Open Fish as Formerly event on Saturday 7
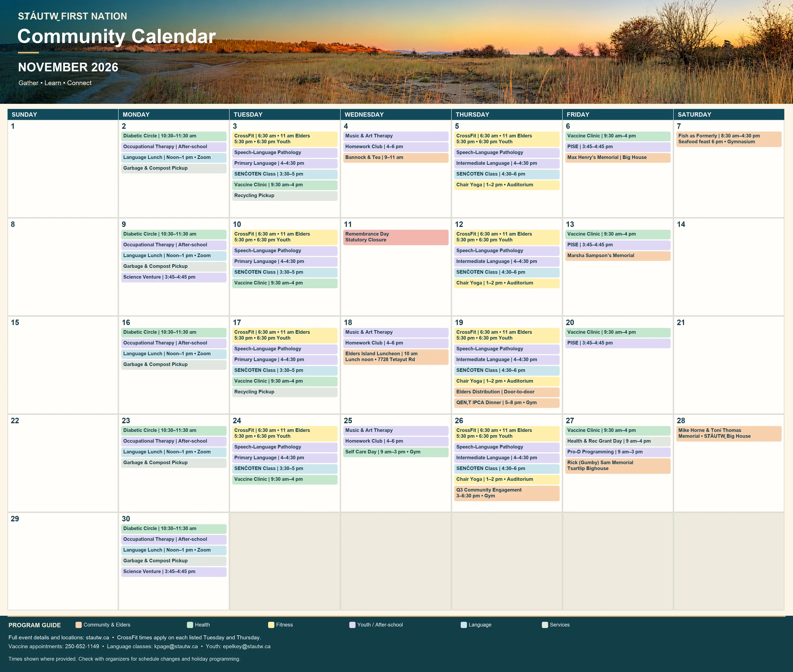Viewport: 793px width, 672px height. (x=729, y=139)
